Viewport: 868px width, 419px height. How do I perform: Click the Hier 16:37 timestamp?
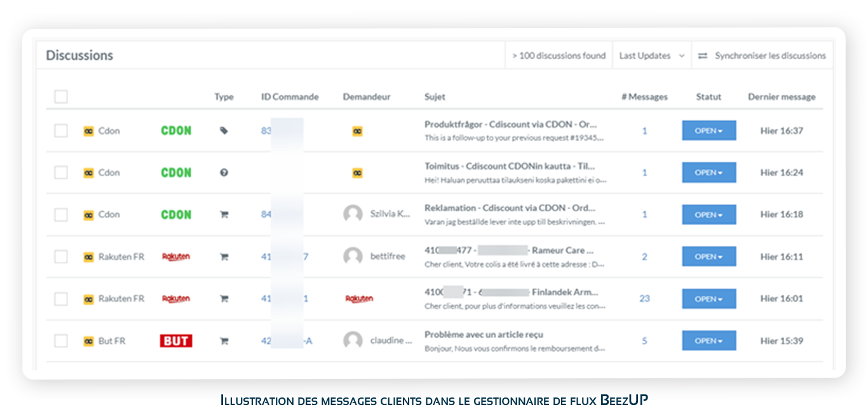(x=782, y=130)
